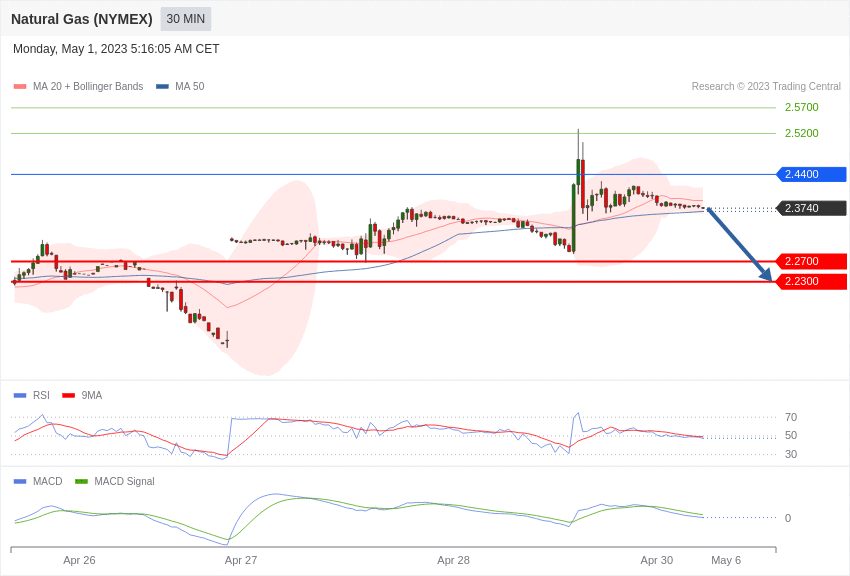Screen dimensions: 850x576
Task: Click the Apr 27 date axis label
Action: click(241, 560)
